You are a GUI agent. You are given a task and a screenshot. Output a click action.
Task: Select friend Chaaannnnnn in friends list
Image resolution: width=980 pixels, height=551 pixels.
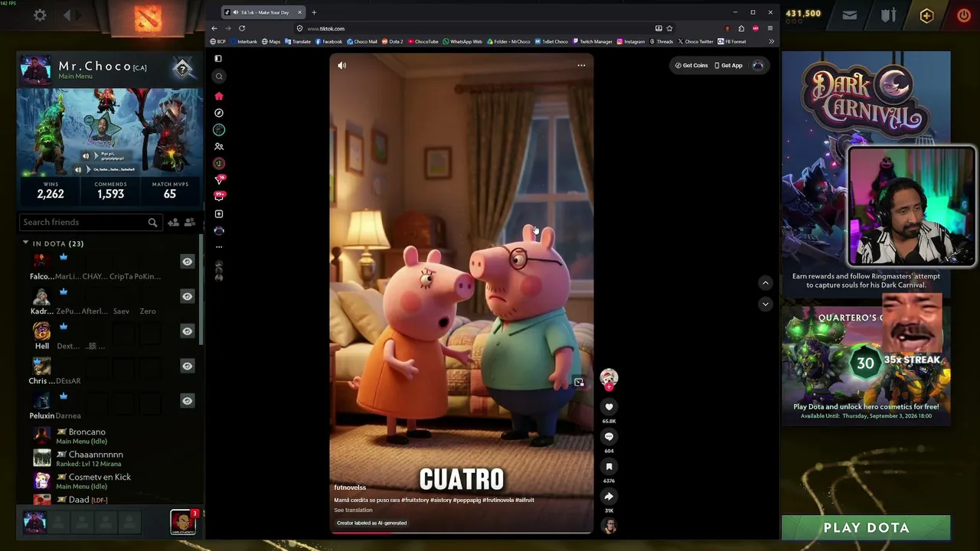96,455
